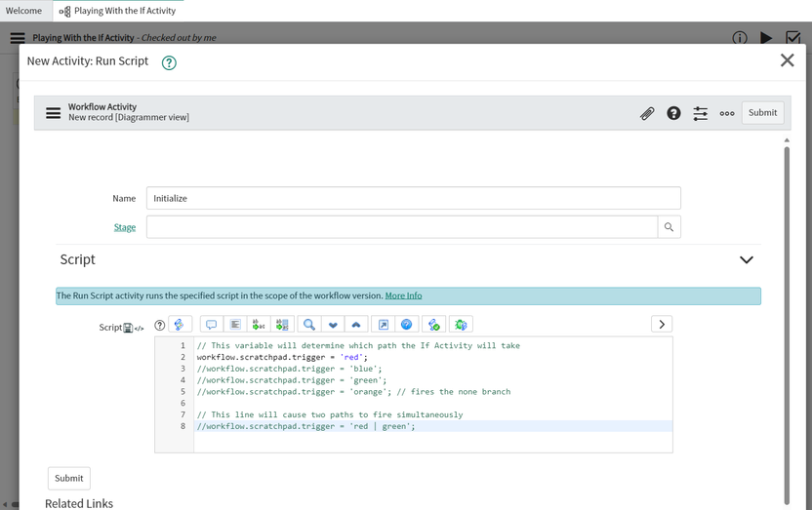This screenshot has width=812, height=510.
Task: Open the Welcome tab
Action: coord(23,11)
